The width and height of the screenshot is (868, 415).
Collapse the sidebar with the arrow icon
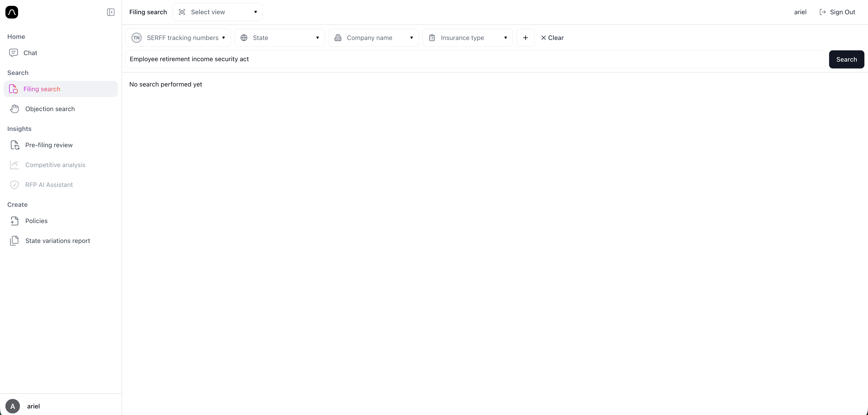click(x=111, y=12)
